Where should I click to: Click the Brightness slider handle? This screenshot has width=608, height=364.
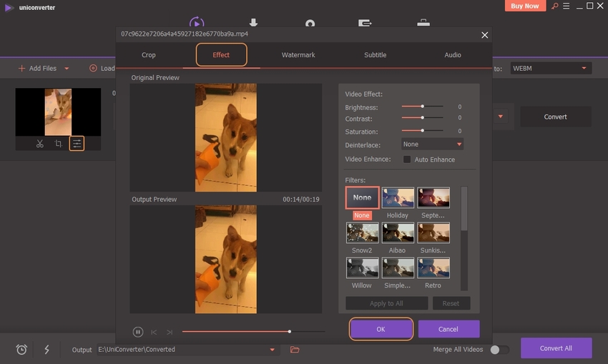(x=423, y=107)
